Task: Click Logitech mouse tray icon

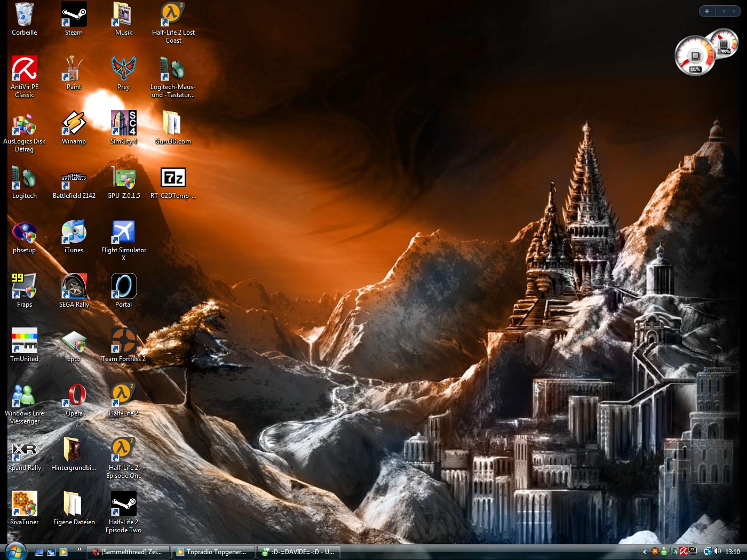Action: point(673,551)
